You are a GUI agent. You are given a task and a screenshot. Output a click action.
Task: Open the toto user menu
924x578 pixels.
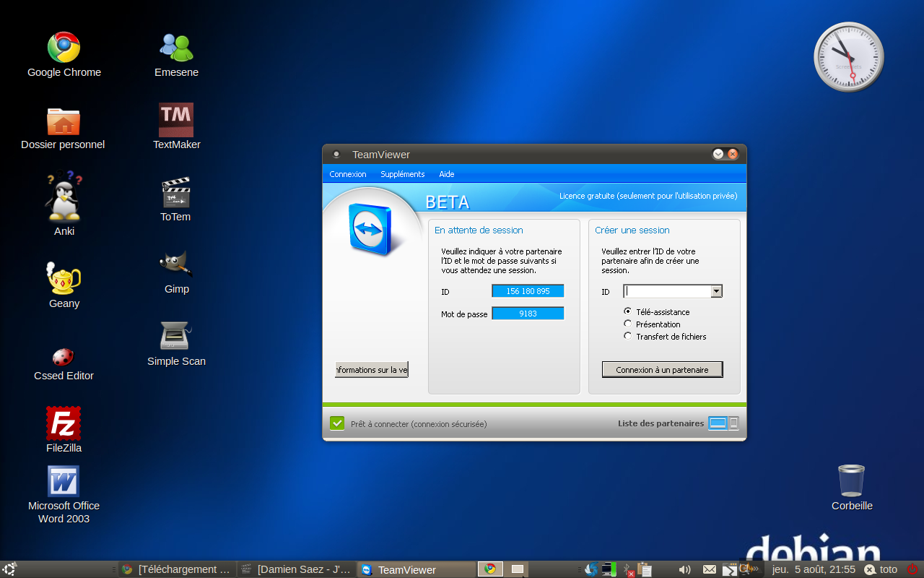pos(881,569)
